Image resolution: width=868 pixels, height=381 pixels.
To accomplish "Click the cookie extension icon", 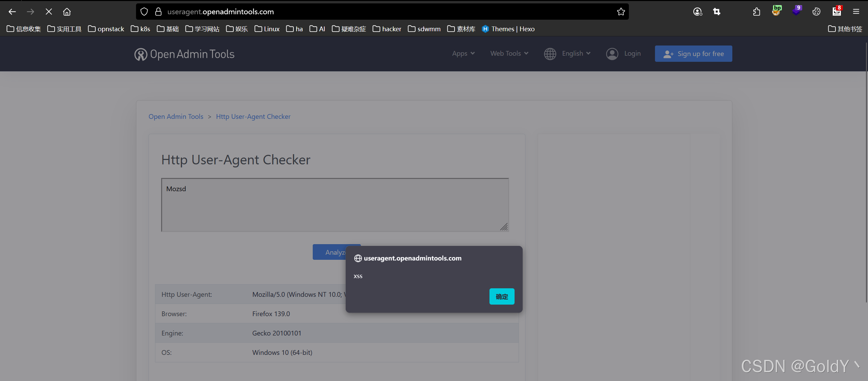I will click(x=816, y=12).
